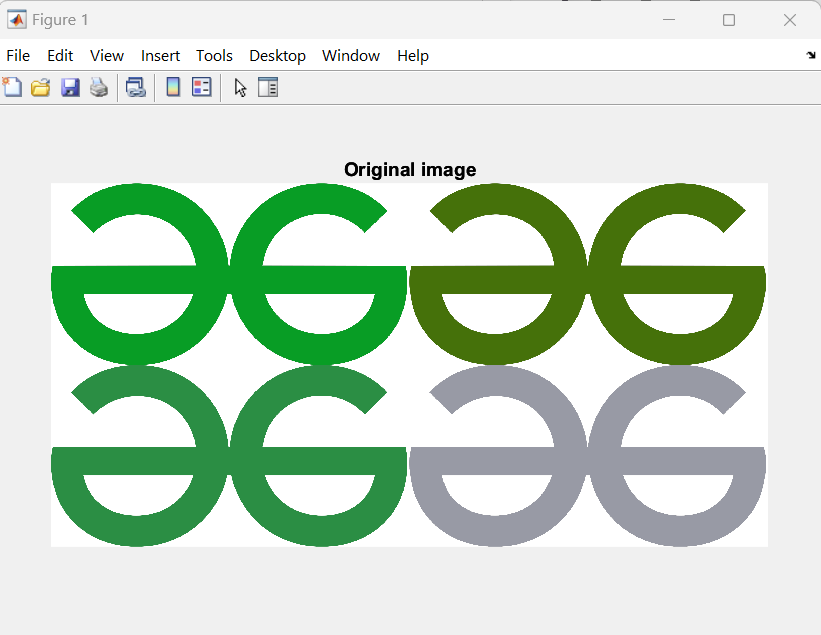Click the New Figure toolbar icon
Screen dimensions: 821x635
coord(13,87)
